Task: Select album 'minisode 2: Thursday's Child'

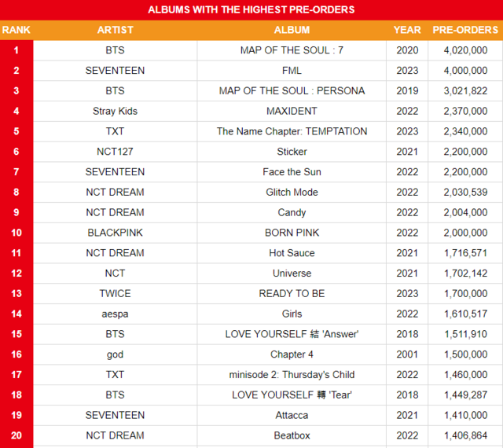Action: pyautogui.click(x=292, y=374)
